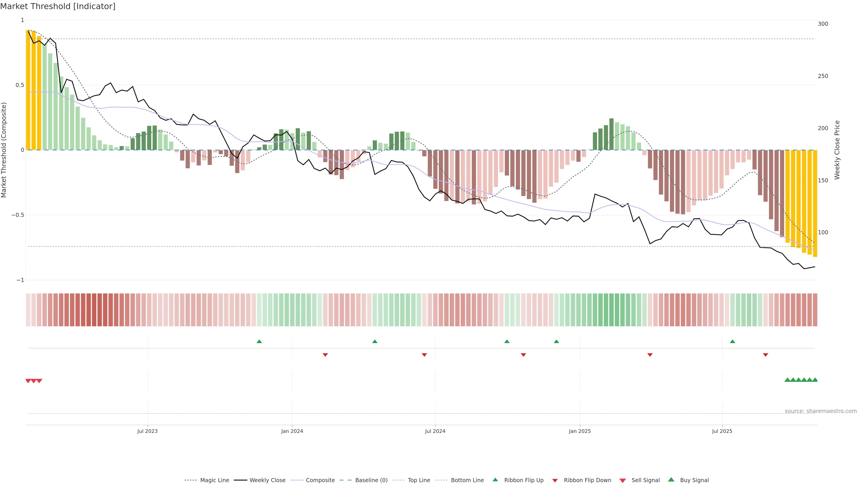Click leftmost green ribbon flip up marker

pyautogui.click(x=259, y=342)
